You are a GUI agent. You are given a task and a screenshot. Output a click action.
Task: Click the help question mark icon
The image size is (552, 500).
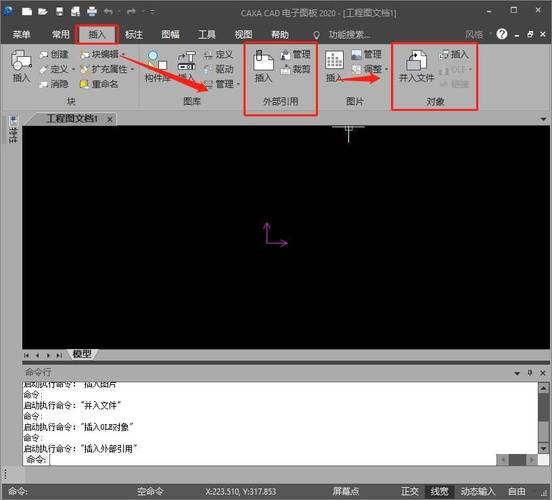point(502,34)
